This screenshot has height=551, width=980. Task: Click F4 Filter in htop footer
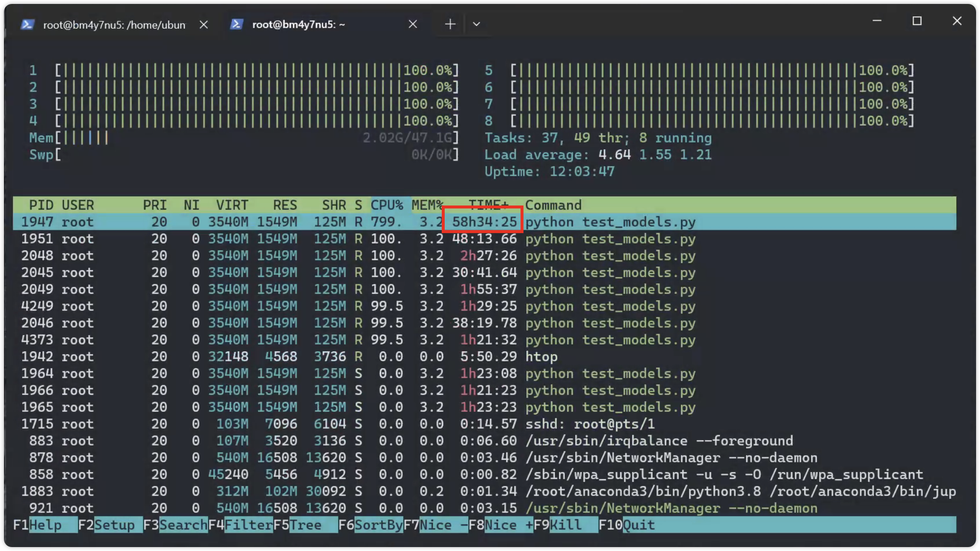[x=241, y=525]
